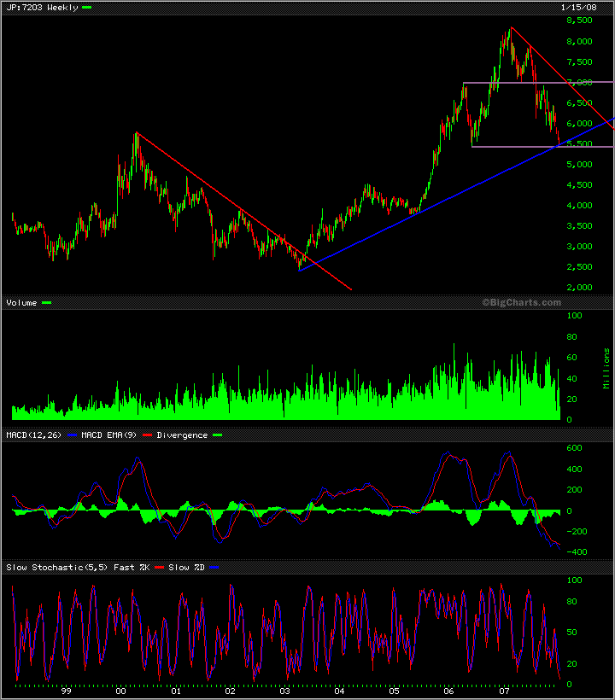Click the 2007 price peak candlestick

(x=510, y=34)
